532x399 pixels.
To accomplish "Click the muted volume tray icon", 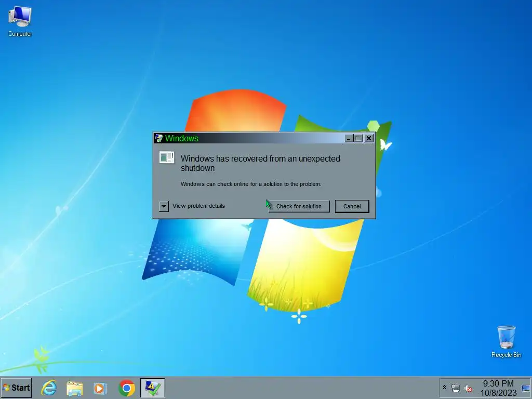I will (468, 388).
